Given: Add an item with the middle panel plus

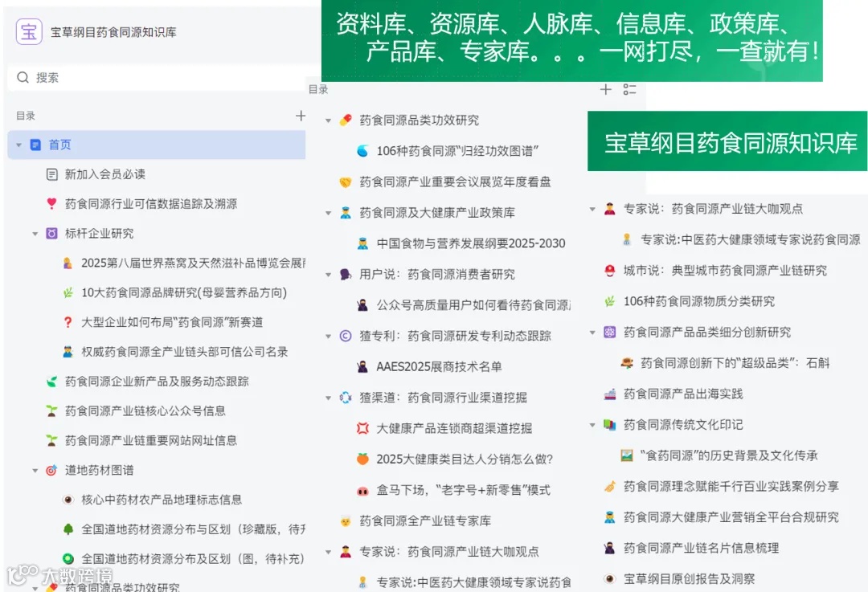Looking at the screenshot, I should 606,89.
